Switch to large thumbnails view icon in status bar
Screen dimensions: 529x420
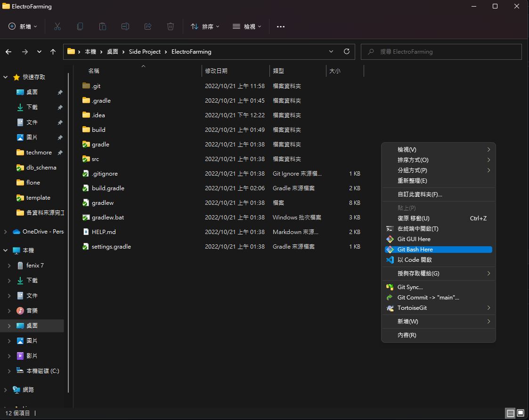coord(521,413)
